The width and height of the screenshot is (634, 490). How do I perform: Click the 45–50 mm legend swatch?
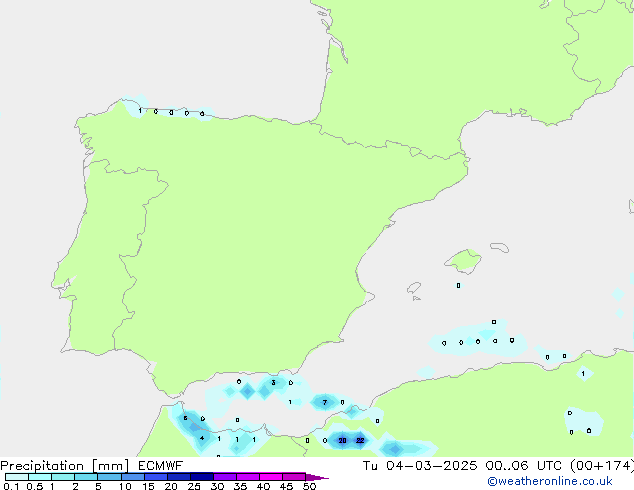[294, 477]
